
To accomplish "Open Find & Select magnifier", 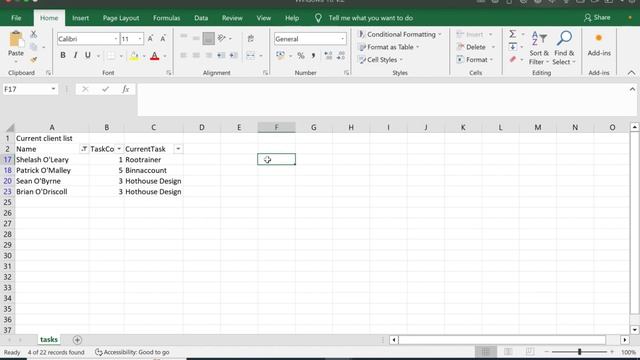I will (564, 47).
